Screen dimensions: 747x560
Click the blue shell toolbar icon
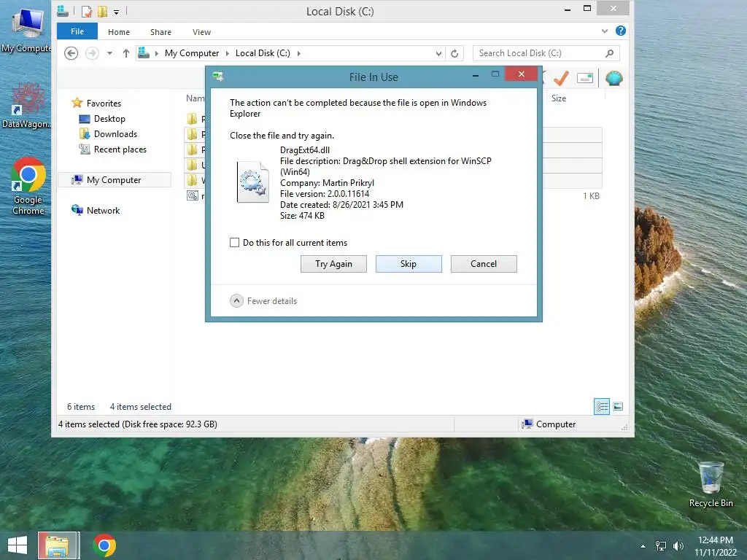(614, 78)
